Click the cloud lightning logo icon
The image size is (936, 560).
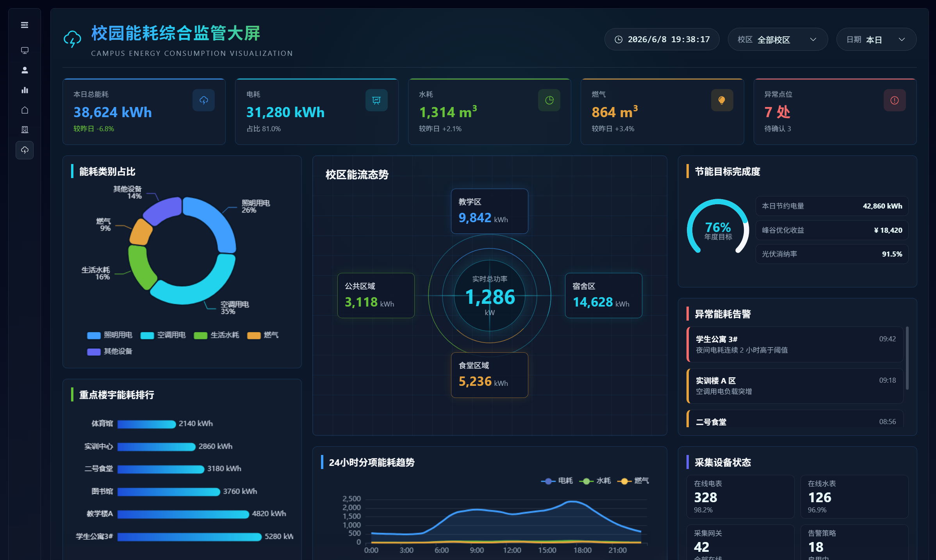pyautogui.click(x=72, y=39)
